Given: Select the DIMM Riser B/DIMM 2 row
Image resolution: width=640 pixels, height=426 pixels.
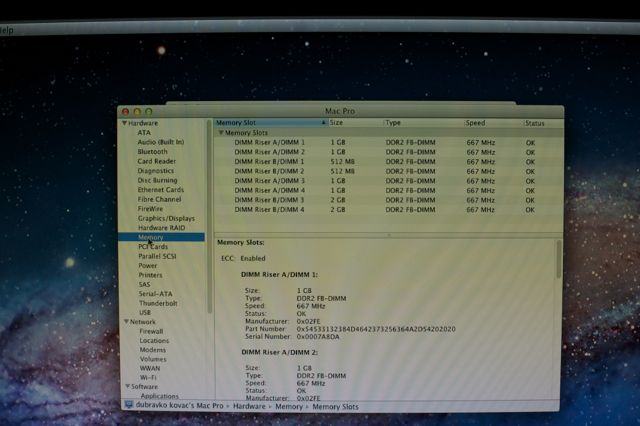Looking at the screenshot, I should [x=389, y=171].
